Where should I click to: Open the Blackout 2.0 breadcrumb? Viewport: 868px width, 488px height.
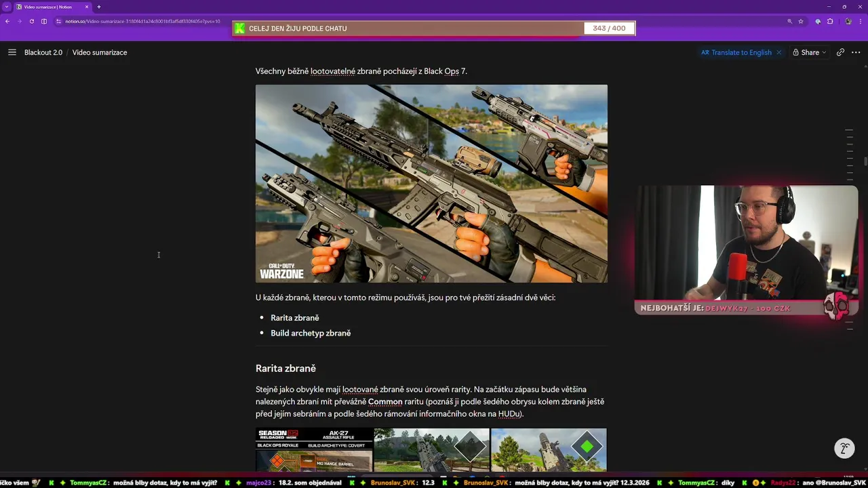pos(43,52)
